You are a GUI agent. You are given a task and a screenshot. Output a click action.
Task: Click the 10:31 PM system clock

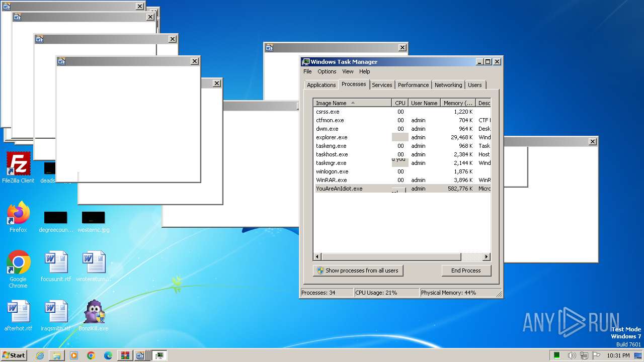coord(618,355)
